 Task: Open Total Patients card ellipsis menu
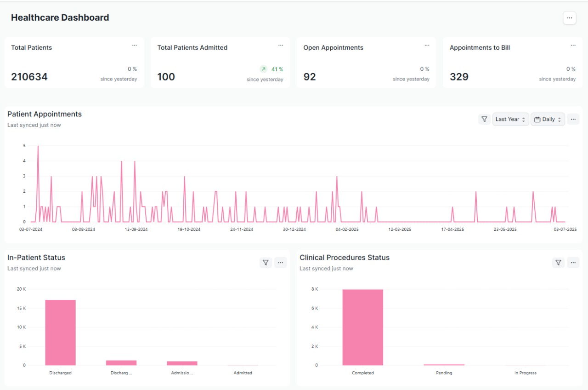(x=135, y=46)
